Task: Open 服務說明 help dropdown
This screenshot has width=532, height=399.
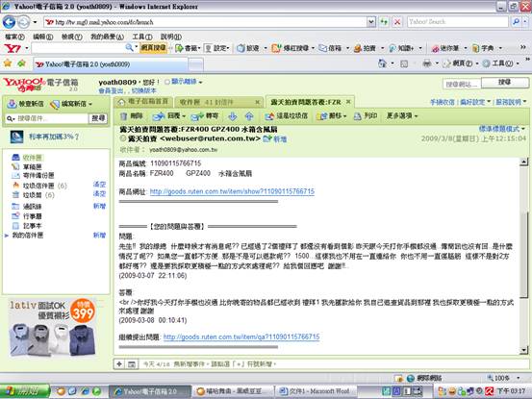Action: pos(511,102)
